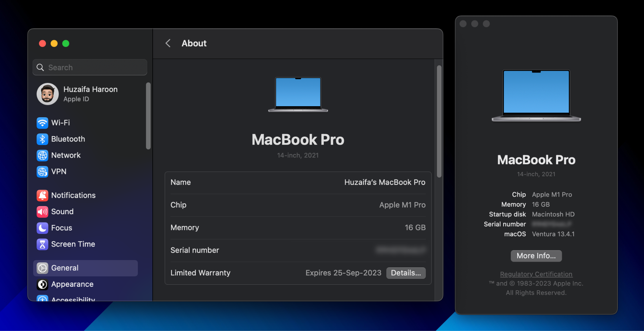Screen dimensions: 644x331
Task: Click the Sound sidebar label
Action: point(62,212)
